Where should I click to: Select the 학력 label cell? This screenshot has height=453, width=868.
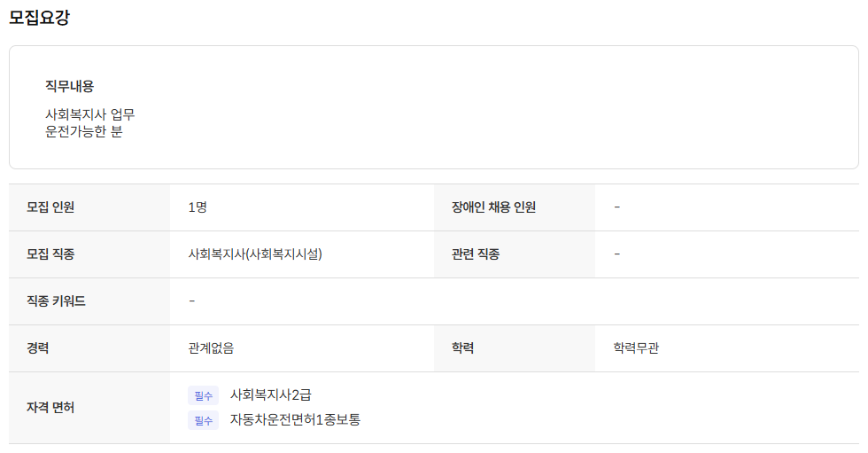(463, 348)
